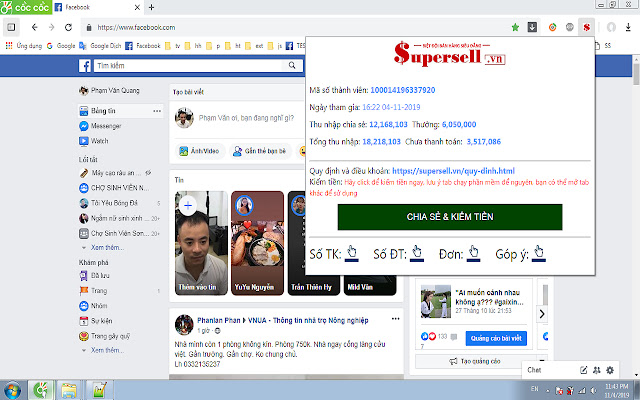The width and height of the screenshot is (640, 400).
Task: Expand 'Xem thêm' under Khám phá
Action: (107, 350)
